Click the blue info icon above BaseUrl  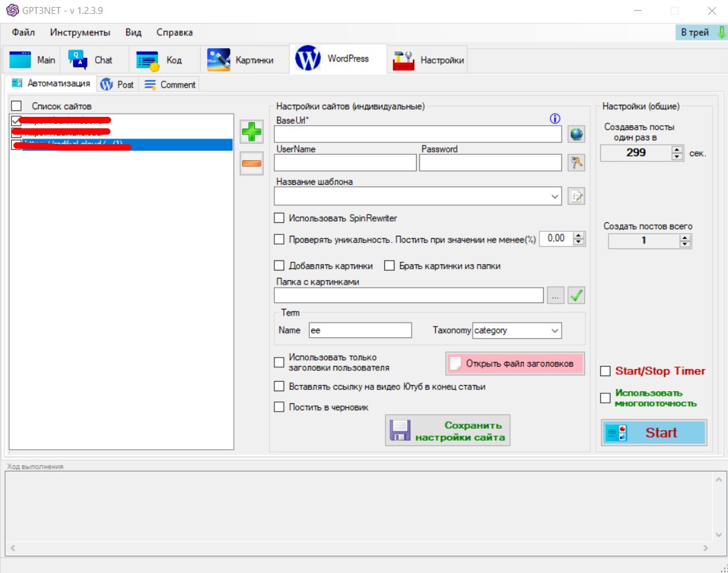555,118
